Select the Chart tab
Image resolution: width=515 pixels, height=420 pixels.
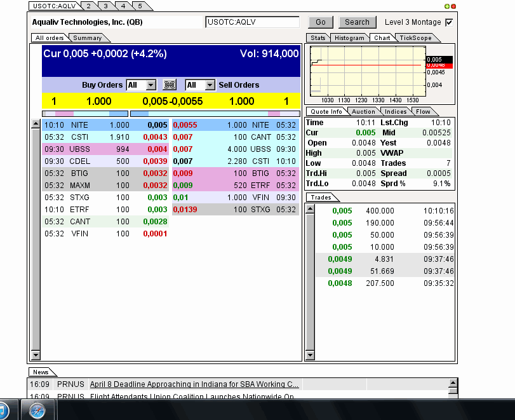tap(382, 37)
